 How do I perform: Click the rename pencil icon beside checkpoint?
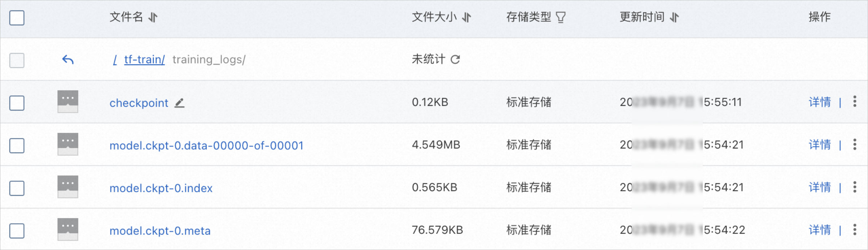click(180, 103)
